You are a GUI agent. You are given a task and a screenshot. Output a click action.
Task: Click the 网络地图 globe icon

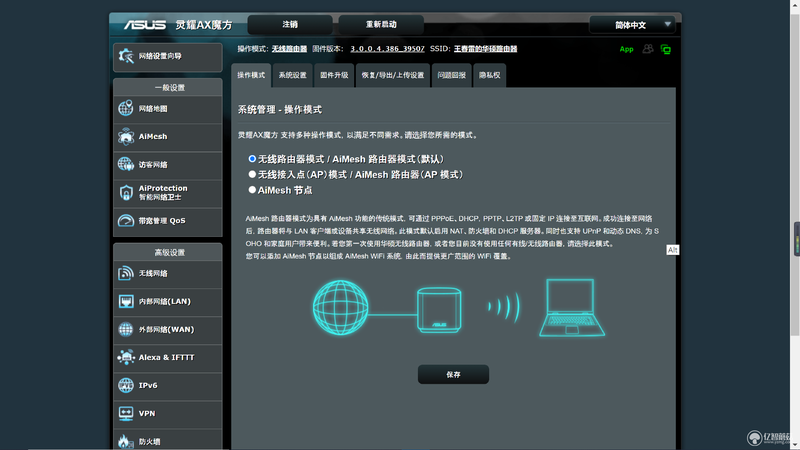pos(126,109)
